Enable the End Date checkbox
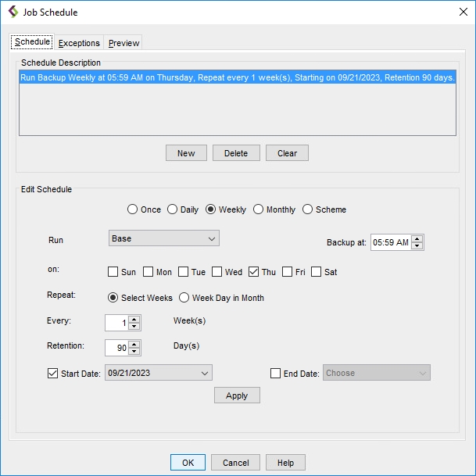 (275, 374)
